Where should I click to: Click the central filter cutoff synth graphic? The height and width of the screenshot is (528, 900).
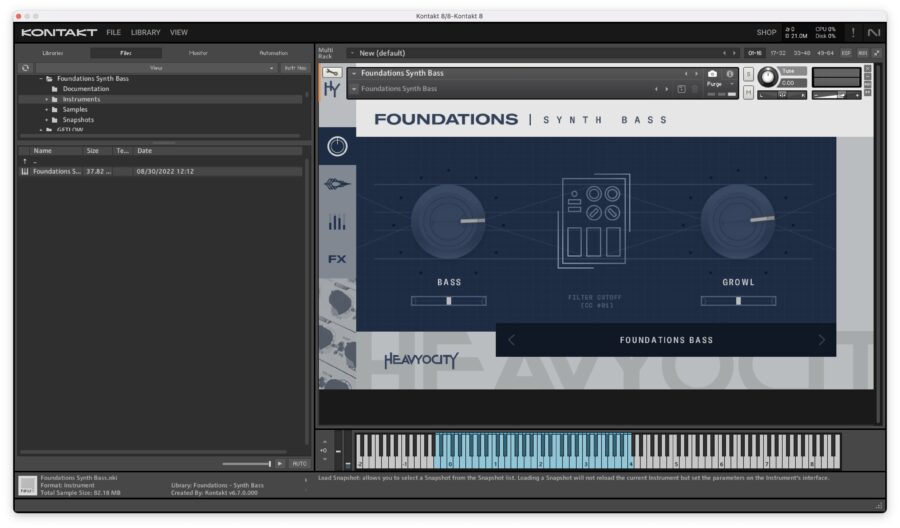click(x=594, y=221)
